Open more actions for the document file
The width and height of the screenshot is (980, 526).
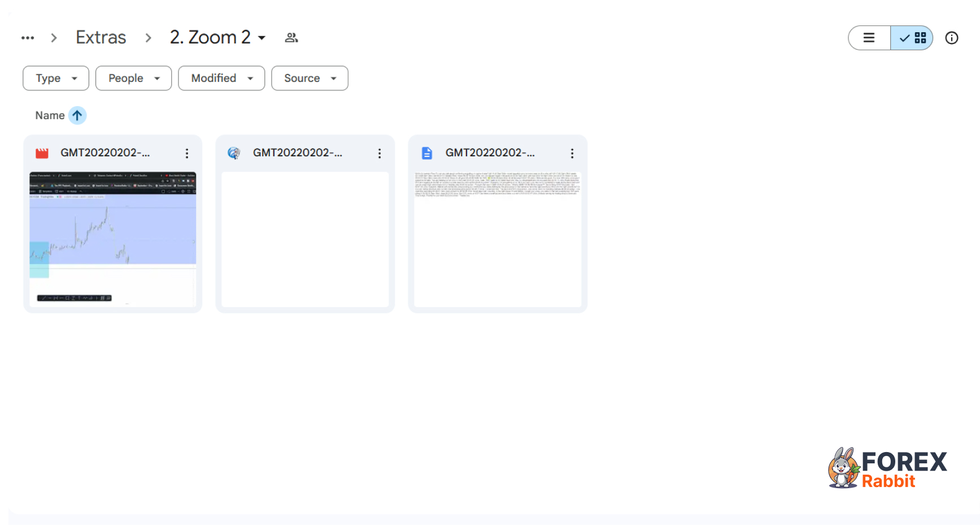[x=572, y=154]
